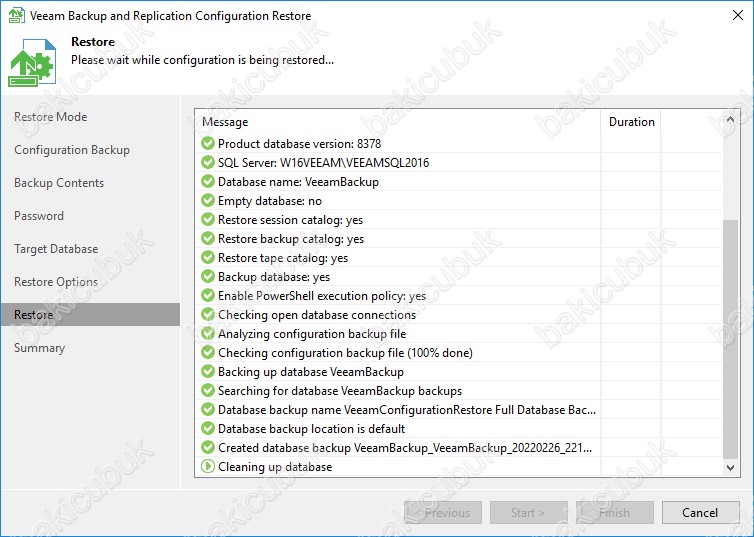This screenshot has height=537, width=754.
Task: Click the Veeam title bar app icon
Action: click(16, 15)
